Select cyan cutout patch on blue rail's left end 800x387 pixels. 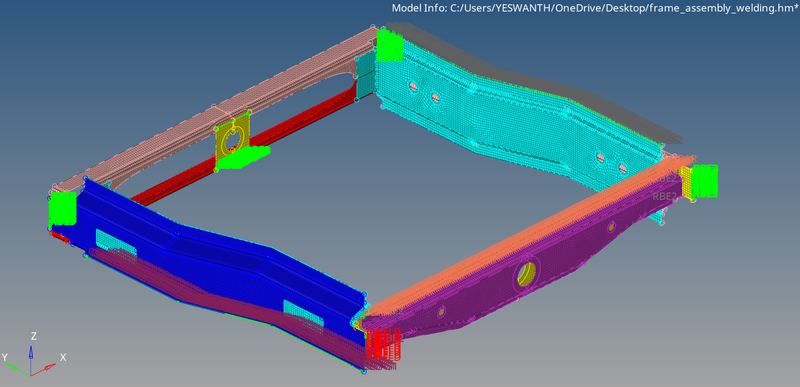(x=116, y=242)
